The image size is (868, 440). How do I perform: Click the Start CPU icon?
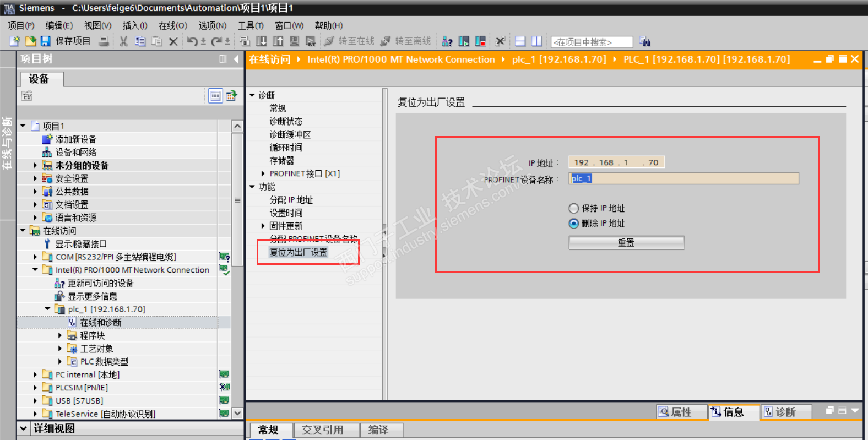[464, 41]
